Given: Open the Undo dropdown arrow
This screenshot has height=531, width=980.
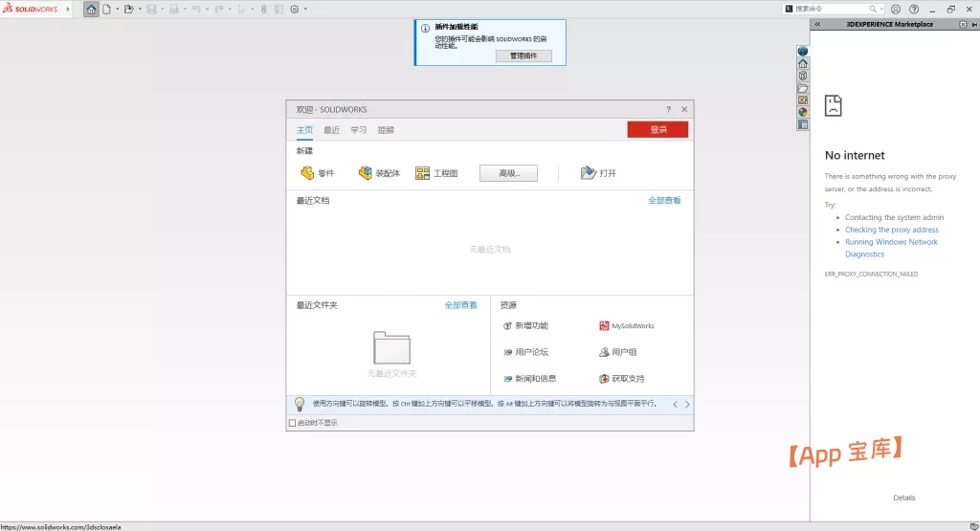Looking at the screenshot, I should pyautogui.click(x=207, y=10).
